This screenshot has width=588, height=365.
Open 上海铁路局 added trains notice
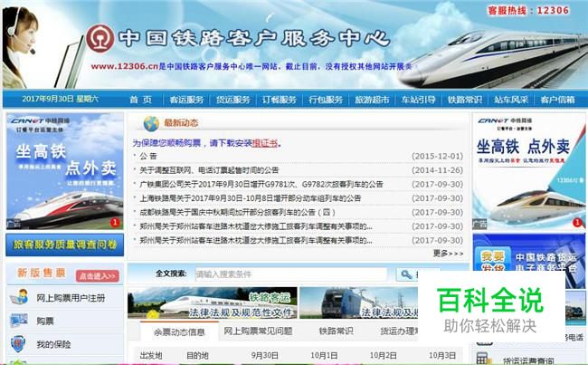click(x=250, y=198)
